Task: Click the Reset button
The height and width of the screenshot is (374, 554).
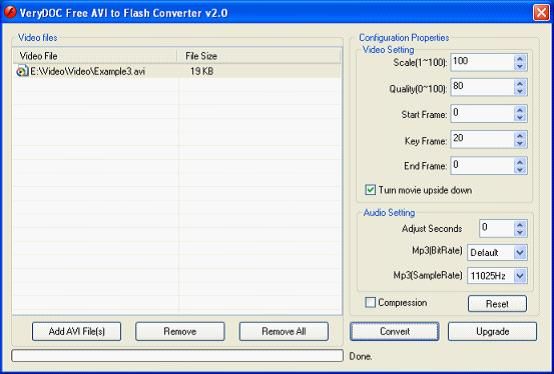Action: click(x=497, y=304)
